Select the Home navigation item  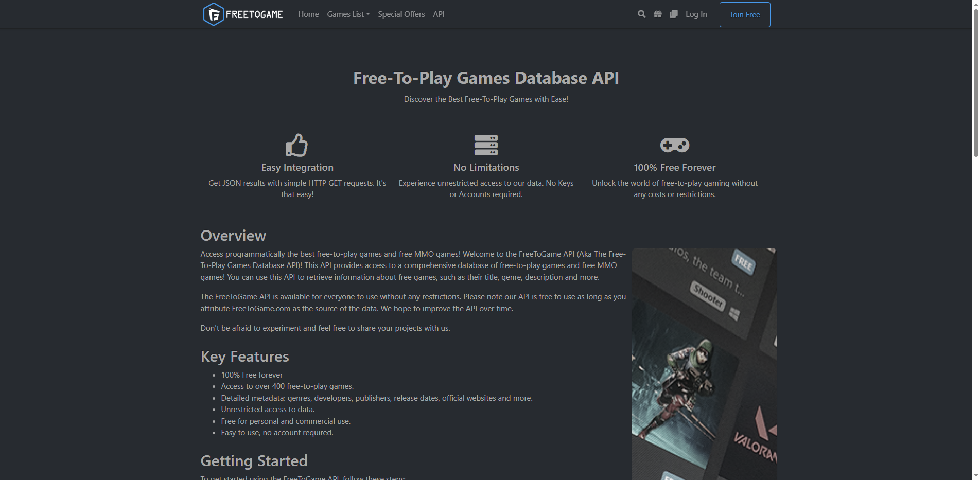(x=308, y=14)
